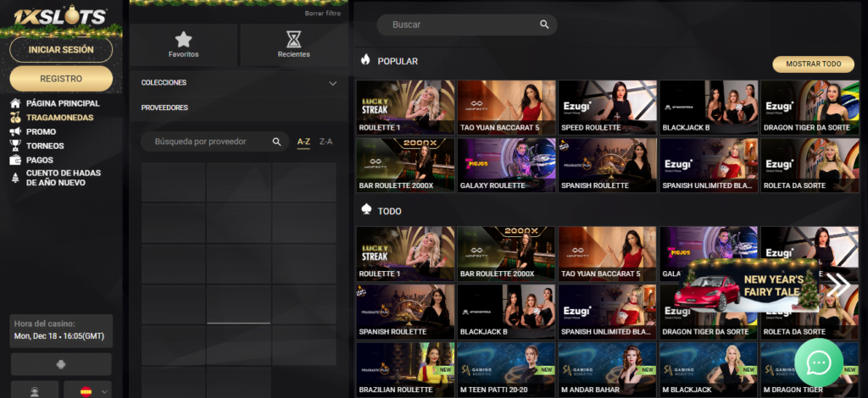Screen dimensions: 868x398
Task: Click the provider search magnifier icon
Action: (x=277, y=141)
